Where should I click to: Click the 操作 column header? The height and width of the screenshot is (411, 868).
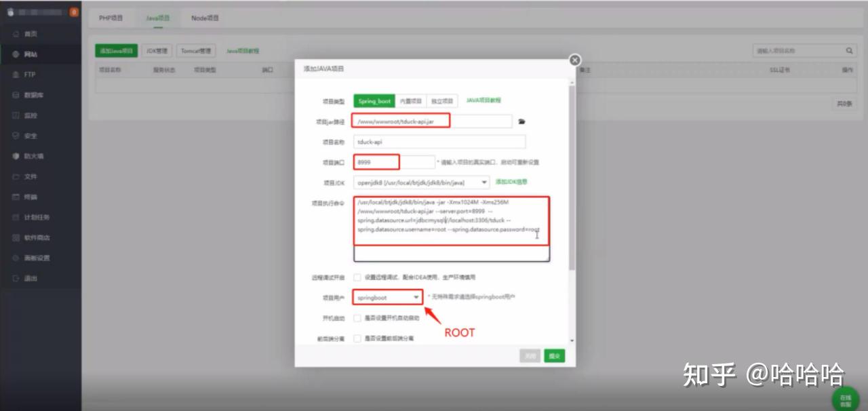click(847, 70)
